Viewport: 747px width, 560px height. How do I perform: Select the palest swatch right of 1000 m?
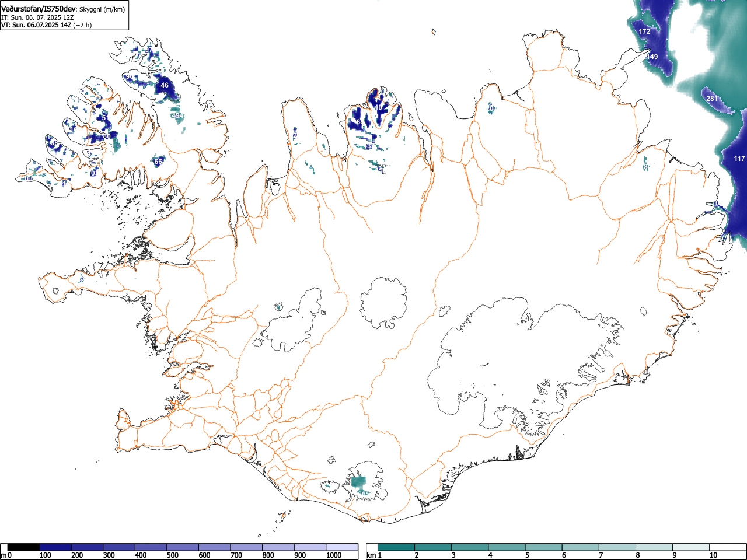[x=342, y=547]
